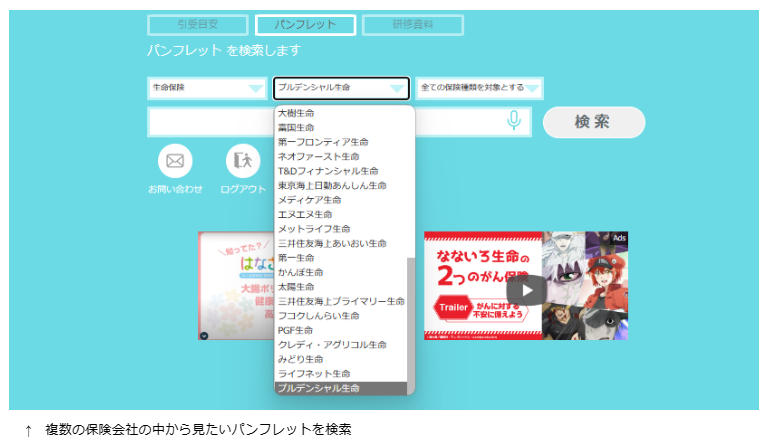767x442 pixels.
Task: Open the はなさく left banner thumbnail
Action: [x=236, y=286]
